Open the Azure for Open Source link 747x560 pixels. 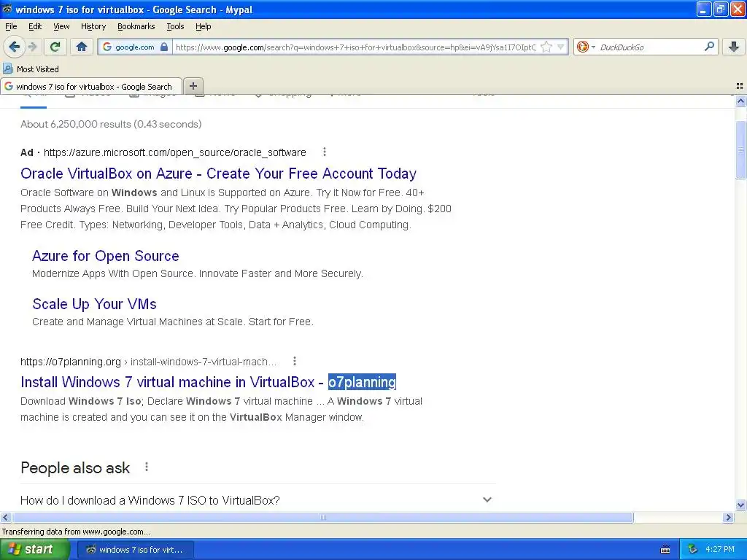coord(105,256)
